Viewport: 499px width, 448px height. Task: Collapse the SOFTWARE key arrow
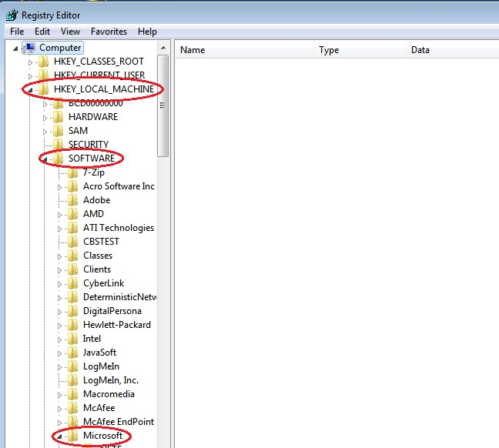pyautogui.click(x=45, y=159)
